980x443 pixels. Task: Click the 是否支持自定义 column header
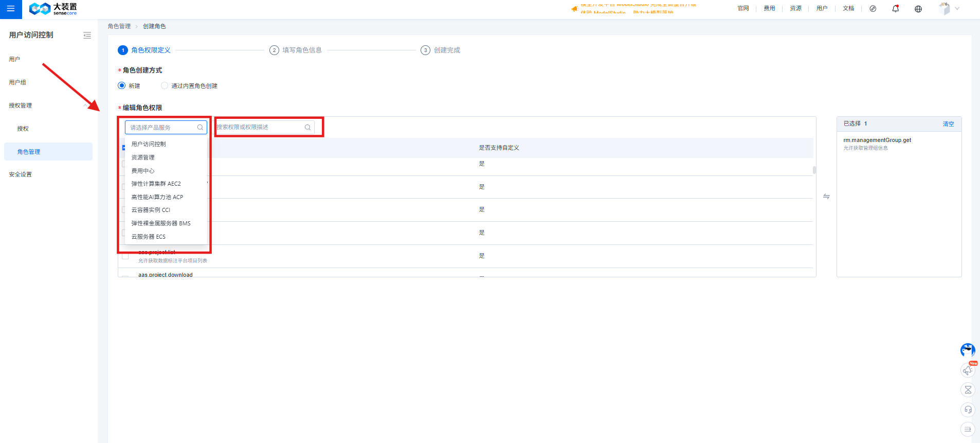point(499,148)
